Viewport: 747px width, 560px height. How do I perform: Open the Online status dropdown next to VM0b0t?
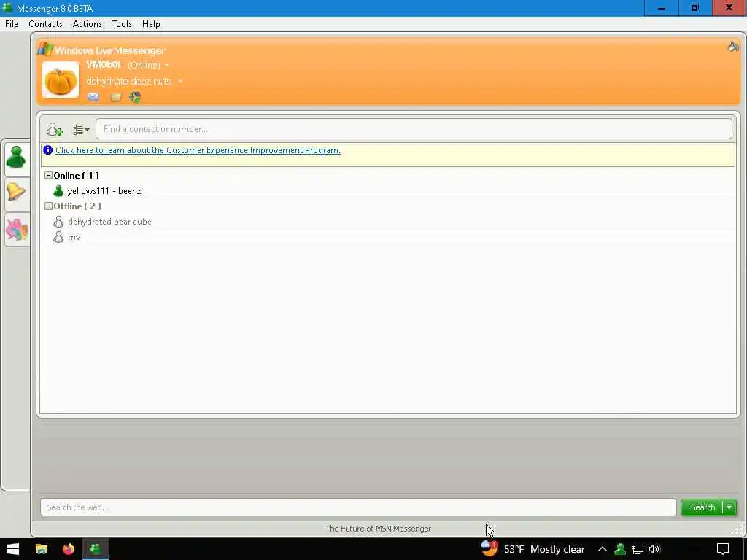click(x=148, y=65)
